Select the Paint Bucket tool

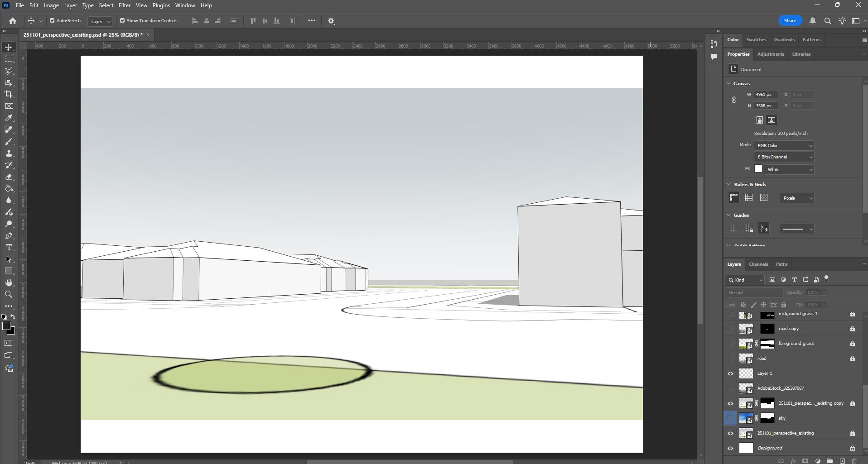click(x=9, y=189)
